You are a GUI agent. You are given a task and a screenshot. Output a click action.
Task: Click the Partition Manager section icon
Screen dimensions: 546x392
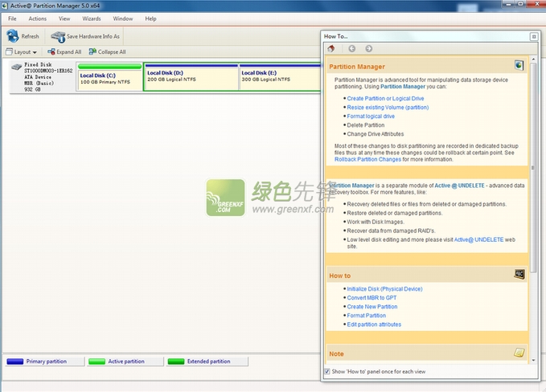pos(519,65)
